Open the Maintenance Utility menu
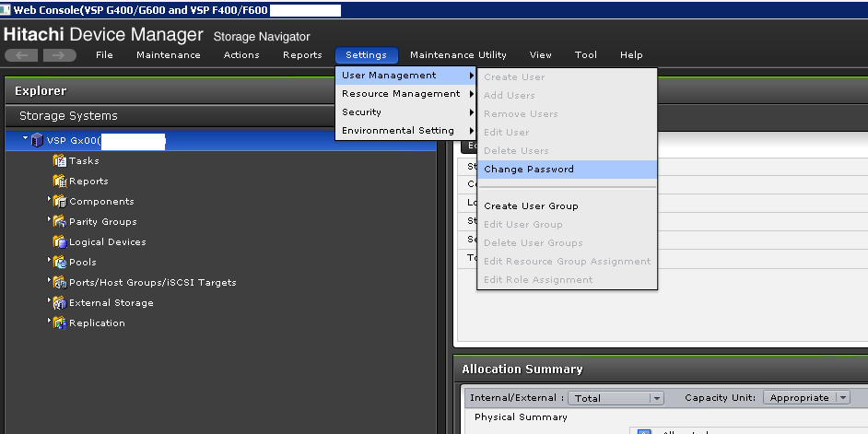Screen dimensions: 868x434 click(458, 54)
